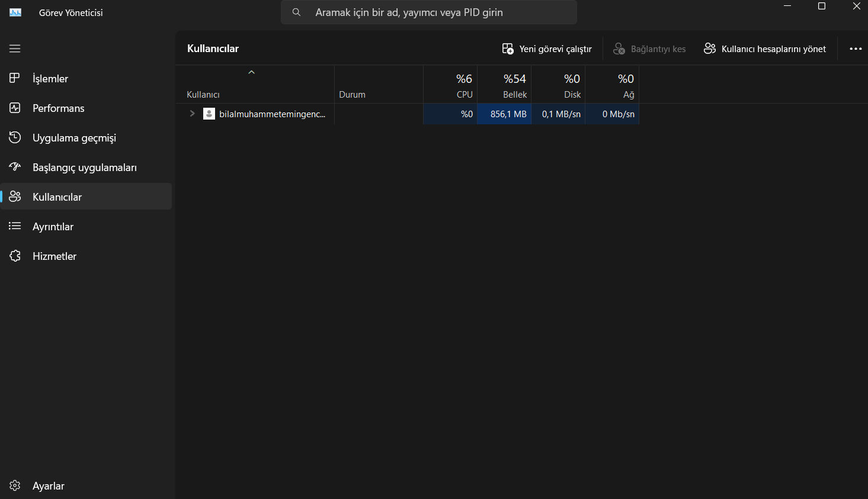Select the Kullanıcılar page in sidebar
The height and width of the screenshot is (499, 868).
pos(86,197)
